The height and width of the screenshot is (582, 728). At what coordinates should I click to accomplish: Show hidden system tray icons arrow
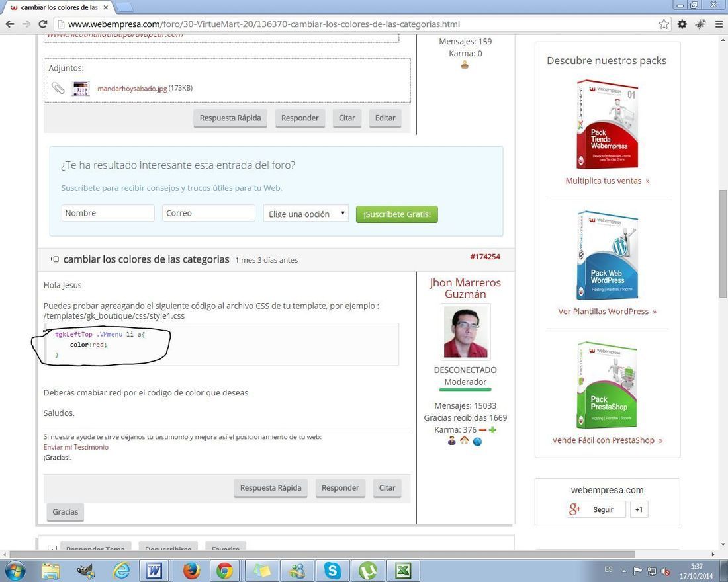coord(624,571)
